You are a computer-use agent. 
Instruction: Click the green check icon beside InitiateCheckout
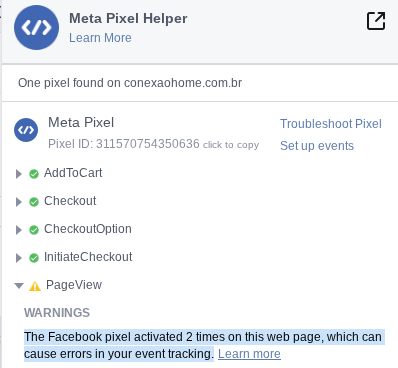pyautogui.click(x=34, y=258)
